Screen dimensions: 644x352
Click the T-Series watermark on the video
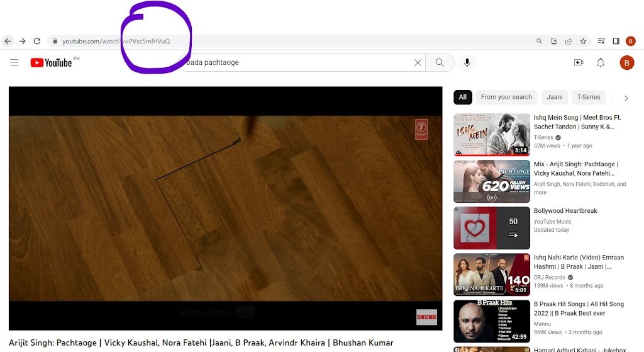(422, 129)
